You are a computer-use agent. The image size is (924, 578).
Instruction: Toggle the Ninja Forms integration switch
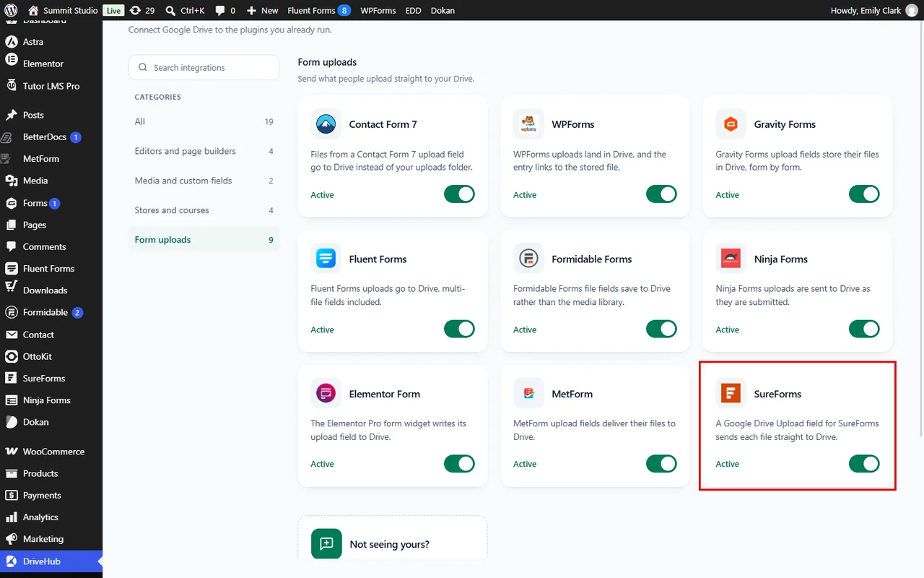(864, 329)
